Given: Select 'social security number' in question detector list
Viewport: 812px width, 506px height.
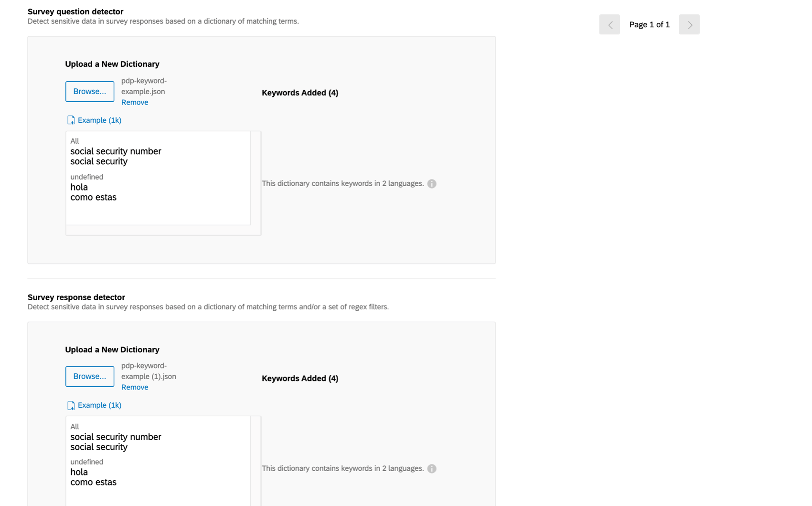Looking at the screenshot, I should point(116,151).
